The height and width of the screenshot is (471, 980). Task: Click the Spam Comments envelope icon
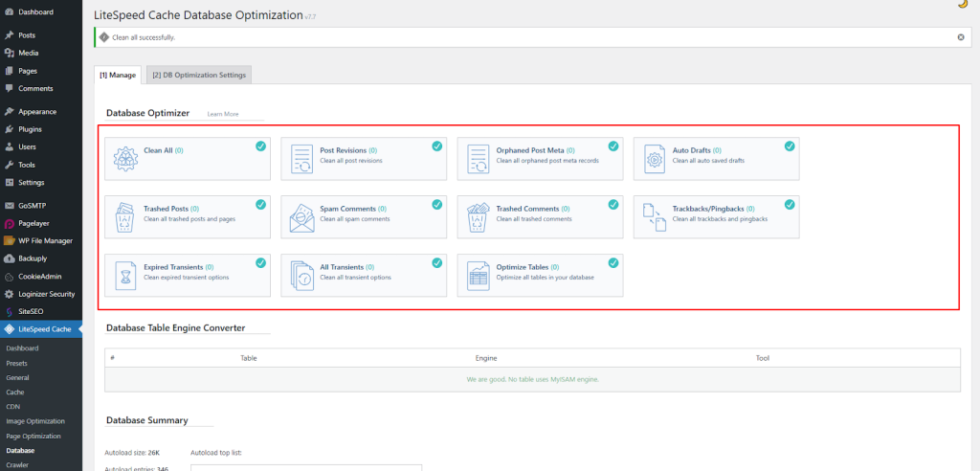tap(302, 217)
